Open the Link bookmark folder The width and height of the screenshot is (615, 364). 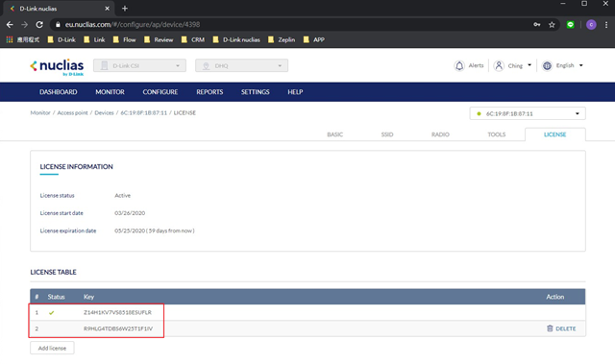tap(94, 39)
